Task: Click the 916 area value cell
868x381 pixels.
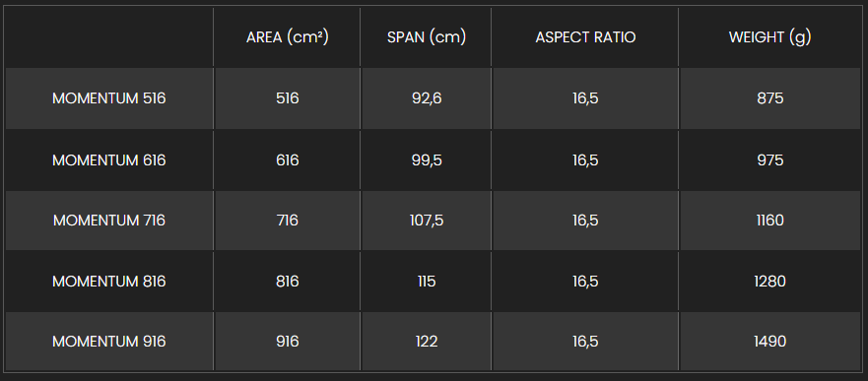Action: click(x=288, y=342)
